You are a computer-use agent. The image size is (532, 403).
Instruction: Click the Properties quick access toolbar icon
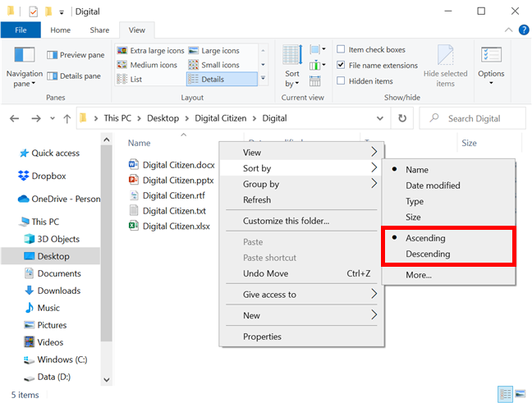(33, 11)
